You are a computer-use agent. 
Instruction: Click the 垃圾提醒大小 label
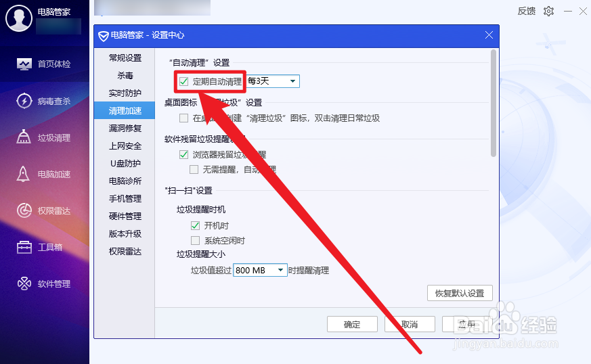pyautogui.click(x=201, y=254)
